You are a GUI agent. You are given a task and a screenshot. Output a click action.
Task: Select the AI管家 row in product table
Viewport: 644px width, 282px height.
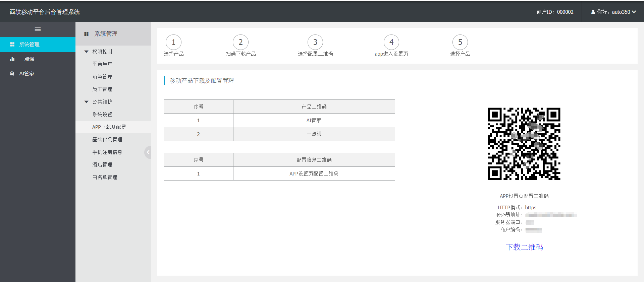point(279,121)
